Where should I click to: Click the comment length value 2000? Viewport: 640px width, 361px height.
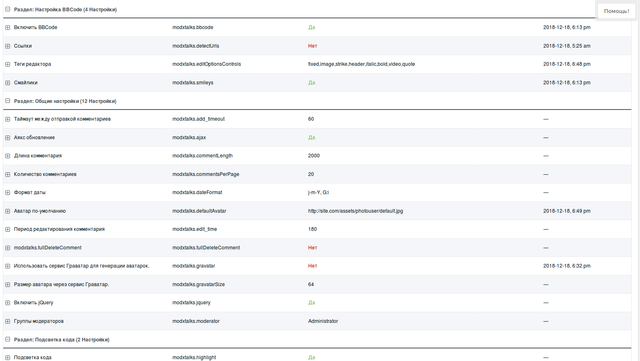click(314, 156)
